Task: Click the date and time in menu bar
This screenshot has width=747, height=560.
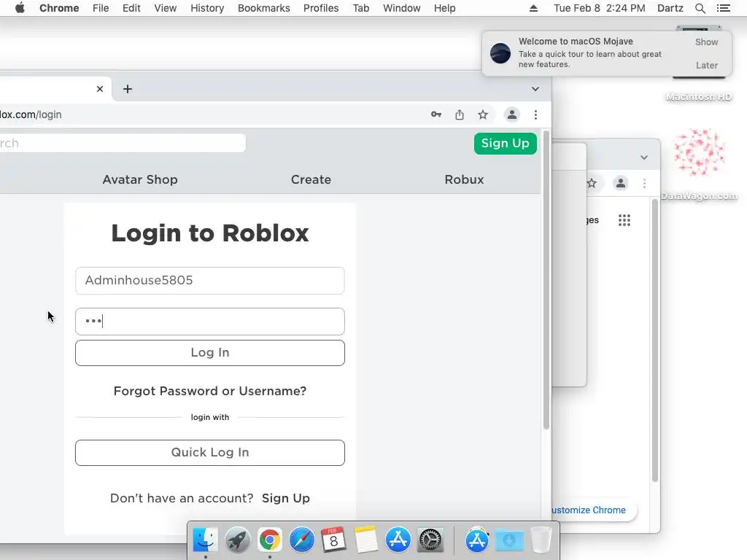Action: [600, 8]
